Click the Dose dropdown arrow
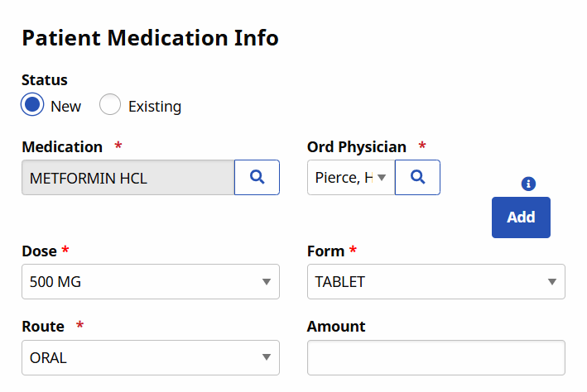The height and width of the screenshot is (392, 587). pyautogui.click(x=267, y=282)
